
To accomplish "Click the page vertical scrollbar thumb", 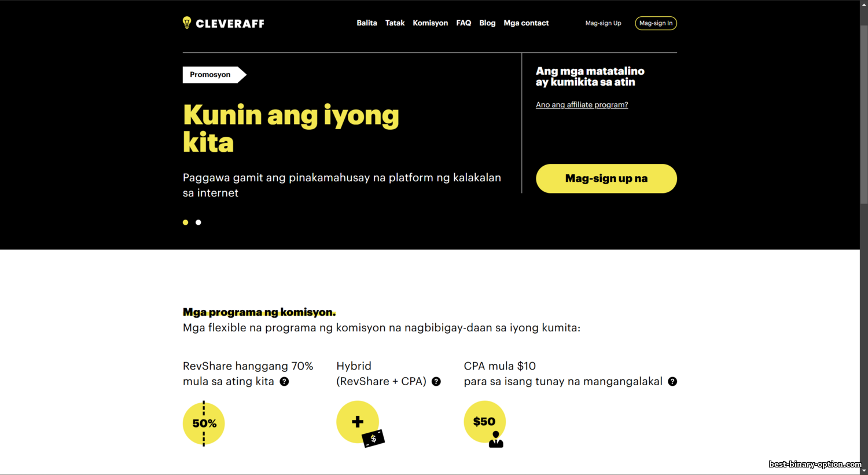I will pos(863,115).
